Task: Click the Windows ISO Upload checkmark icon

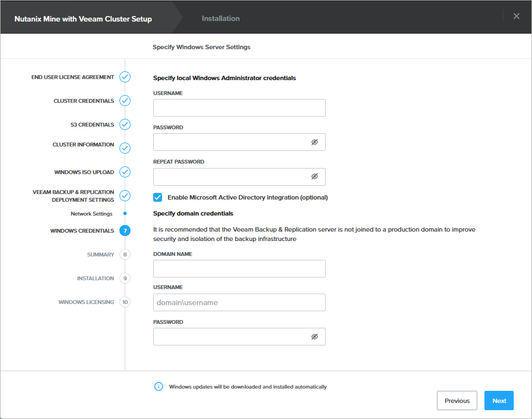Action: tap(125, 172)
